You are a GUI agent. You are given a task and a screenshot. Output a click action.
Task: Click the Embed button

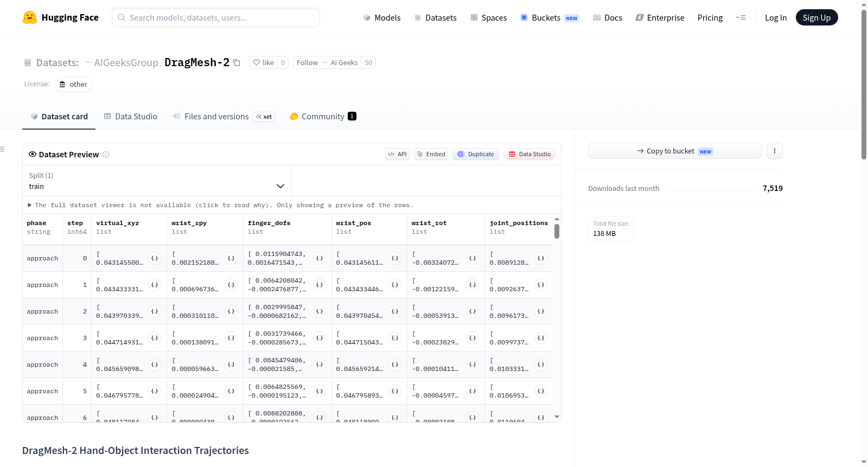431,154
